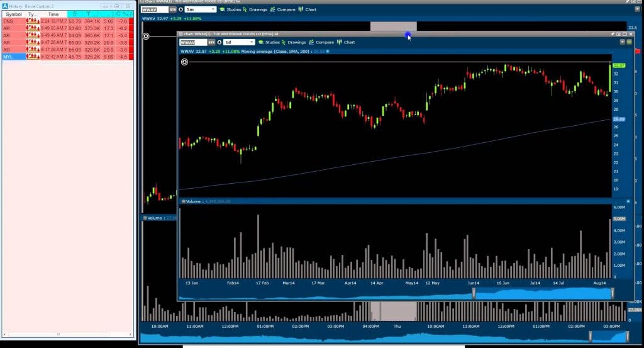
Task: Toggle the STK security type in the 1d chart
Action: coord(211,42)
